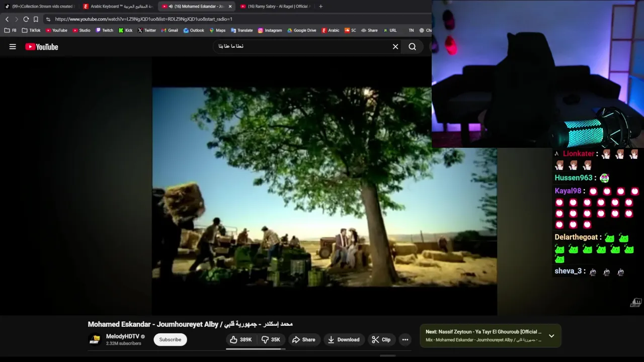Switch to the Ramy Sabry Al Ragel tab
This screenshot has height=362, width=644.
click(x=275, y=7)
